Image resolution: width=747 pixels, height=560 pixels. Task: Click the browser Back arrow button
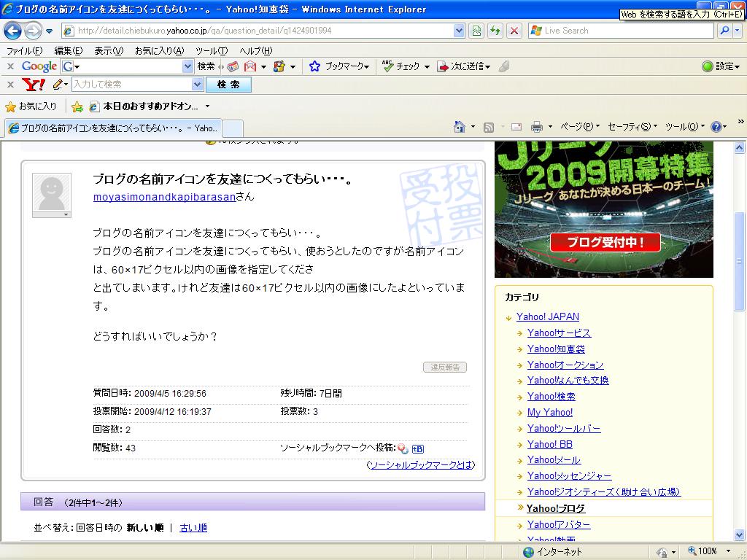pos(12,31)
